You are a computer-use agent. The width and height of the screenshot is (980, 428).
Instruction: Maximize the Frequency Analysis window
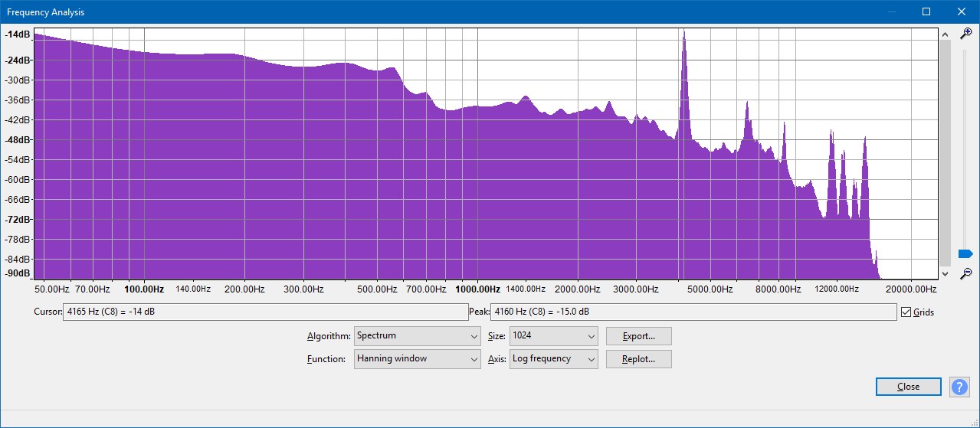[926, 11]
